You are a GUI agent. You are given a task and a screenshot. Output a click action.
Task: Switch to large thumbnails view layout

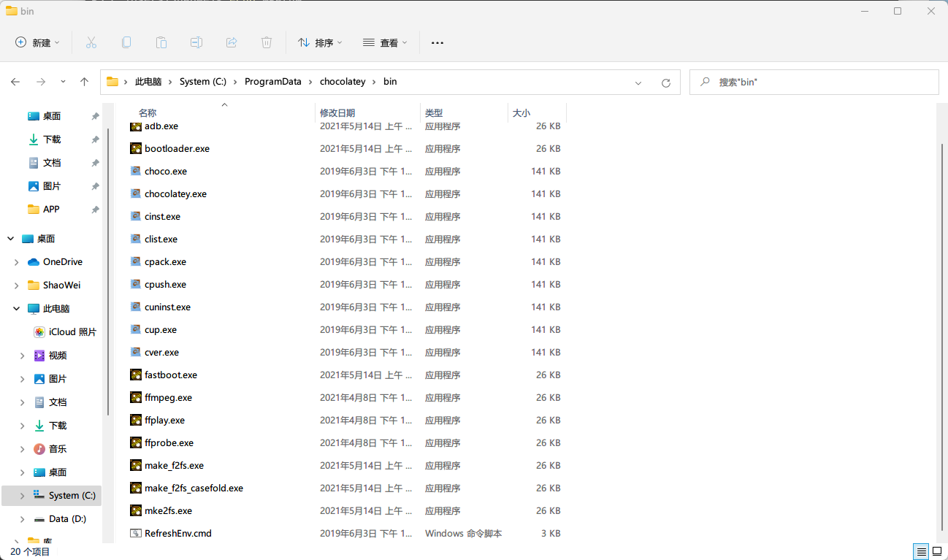937,551
